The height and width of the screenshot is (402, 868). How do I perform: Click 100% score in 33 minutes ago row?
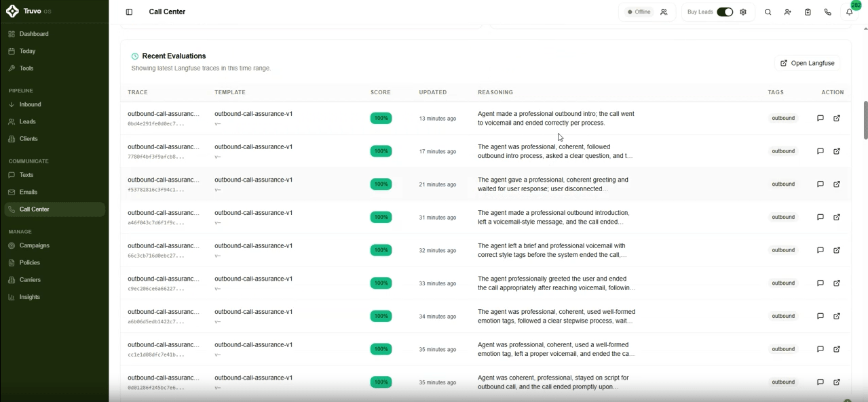(381, 283)
